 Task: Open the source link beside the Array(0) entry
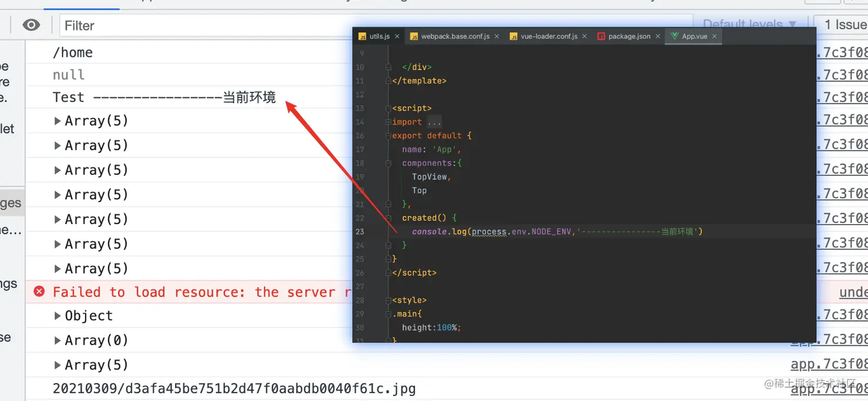[830, 340]
